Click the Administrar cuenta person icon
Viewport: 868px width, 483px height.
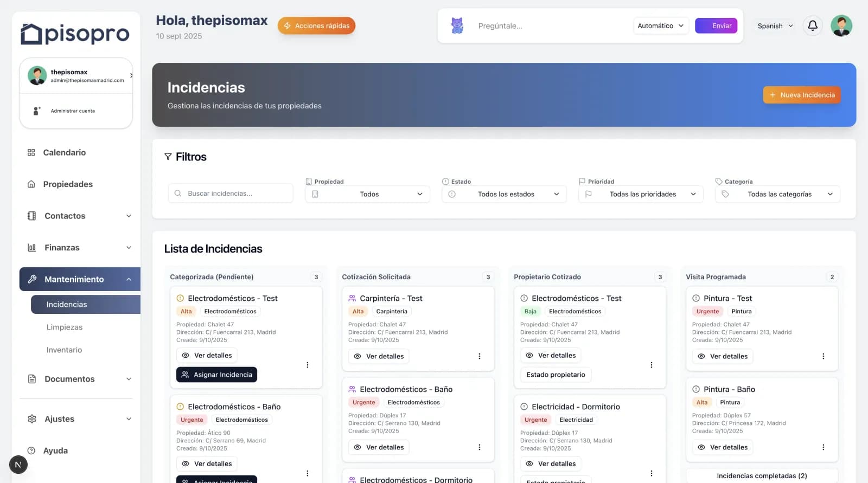[37, 111]
